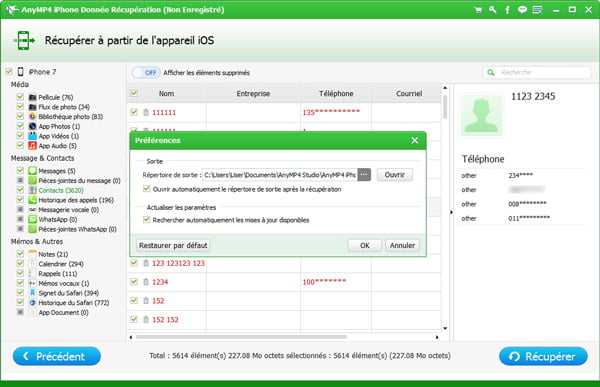Uncheck Rechercher automatiquement les mises à jour
This screenshot has width=600, height=387.
pyautogui.click(x=146, y=220)
